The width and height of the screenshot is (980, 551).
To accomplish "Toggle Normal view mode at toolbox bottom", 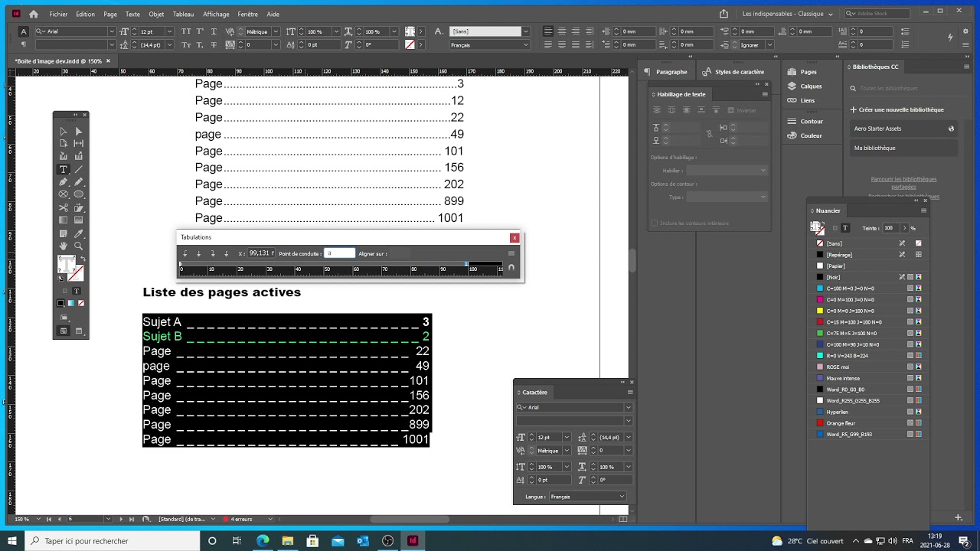I will coord(63,331).
